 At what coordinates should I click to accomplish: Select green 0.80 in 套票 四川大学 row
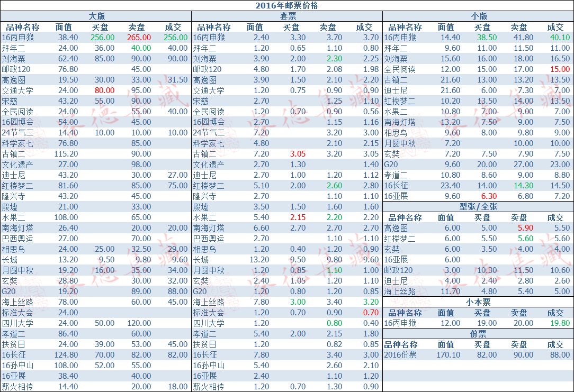(335, 323)
